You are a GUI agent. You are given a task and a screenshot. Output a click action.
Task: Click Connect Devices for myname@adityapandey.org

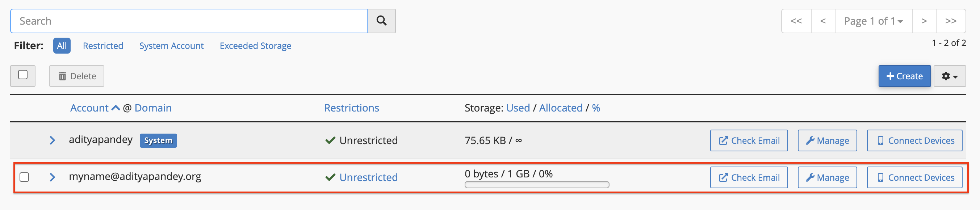tap(914, 177)
